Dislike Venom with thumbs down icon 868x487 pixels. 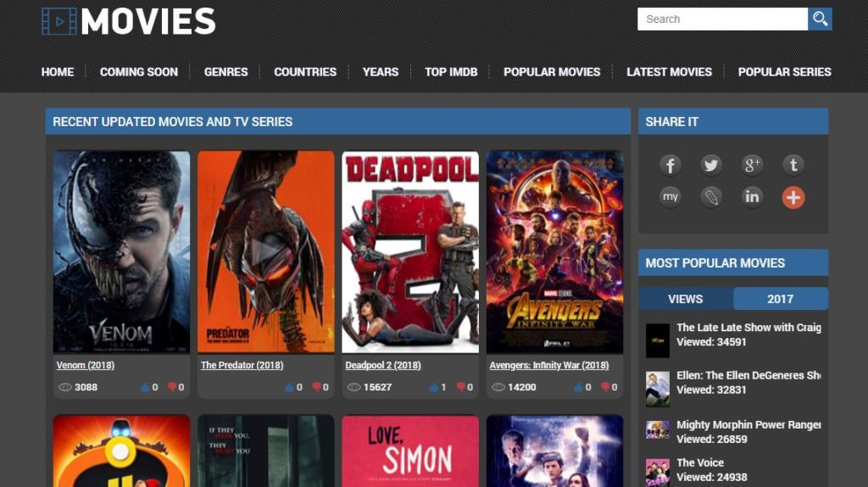coord(172,387)
